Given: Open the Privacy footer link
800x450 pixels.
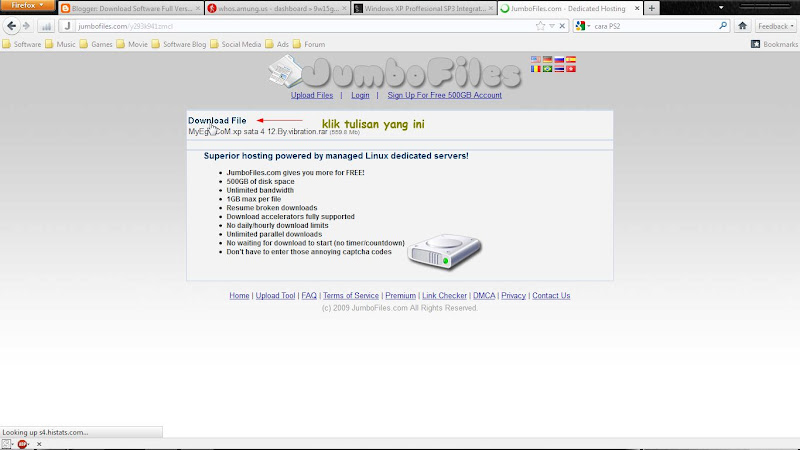Looking at the screenshot, I should click(x=513, y=295).
